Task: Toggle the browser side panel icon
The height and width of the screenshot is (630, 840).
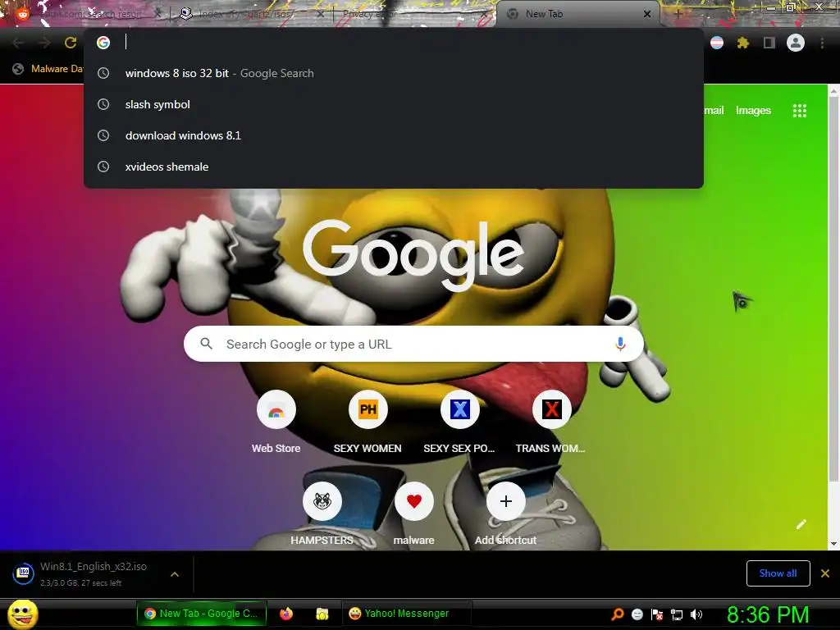Action: pyautogui.click(x=769, y=43)
